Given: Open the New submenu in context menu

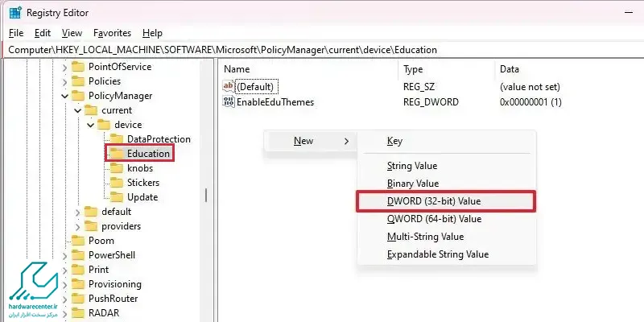Looking at the screenshot, I should (311, 141).
